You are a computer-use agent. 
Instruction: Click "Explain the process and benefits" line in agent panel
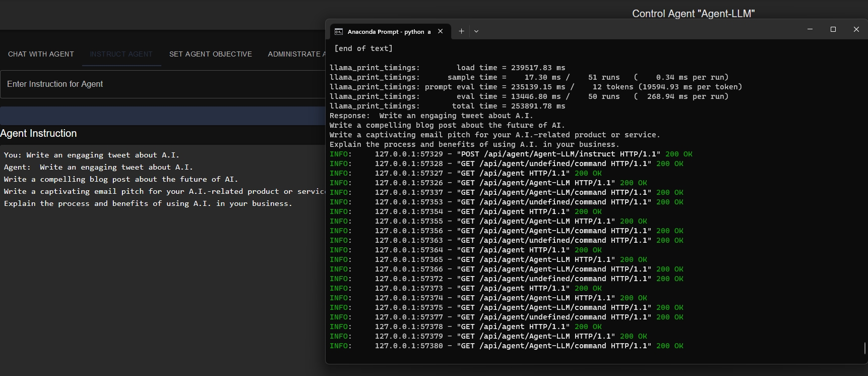click(148, 203)
